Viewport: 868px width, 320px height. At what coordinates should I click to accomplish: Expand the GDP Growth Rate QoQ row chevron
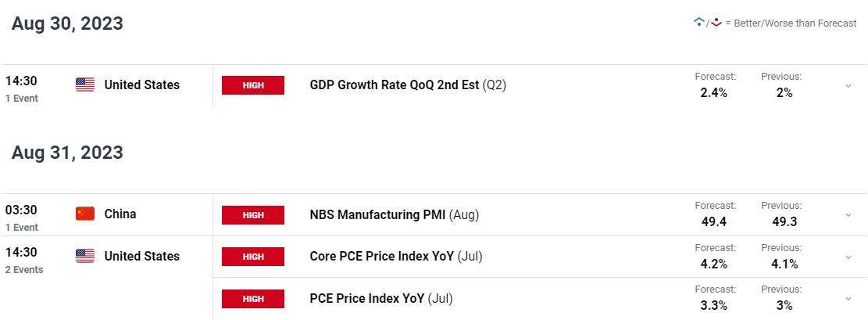click(848, 86)
